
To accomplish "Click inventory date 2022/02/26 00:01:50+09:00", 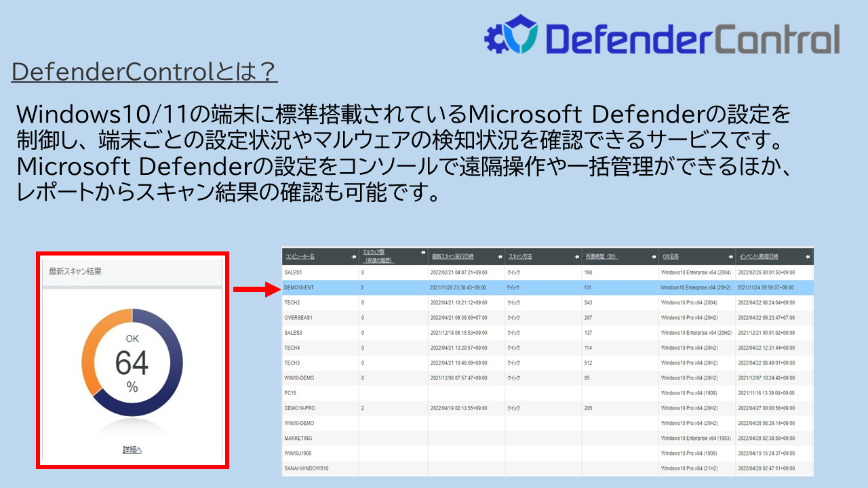I will pos(766,272).
